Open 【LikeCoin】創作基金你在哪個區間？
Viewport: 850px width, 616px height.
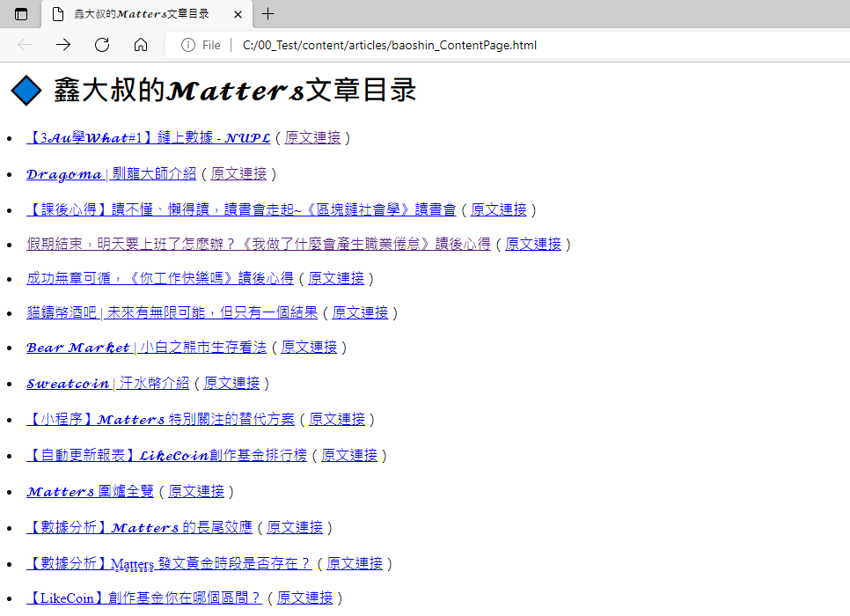144,598
